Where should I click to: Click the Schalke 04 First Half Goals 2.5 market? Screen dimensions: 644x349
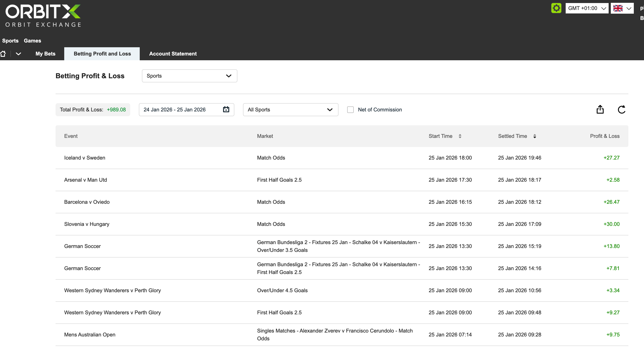(x=338, y=268)
